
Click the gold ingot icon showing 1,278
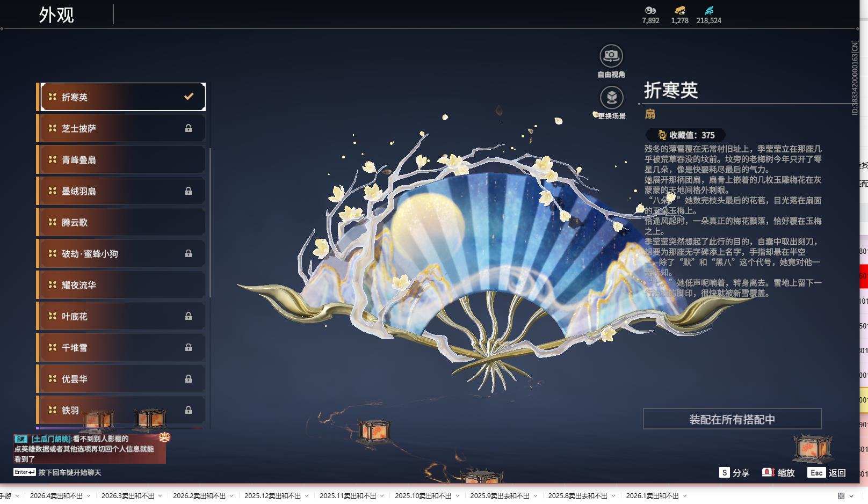point(679,10)
